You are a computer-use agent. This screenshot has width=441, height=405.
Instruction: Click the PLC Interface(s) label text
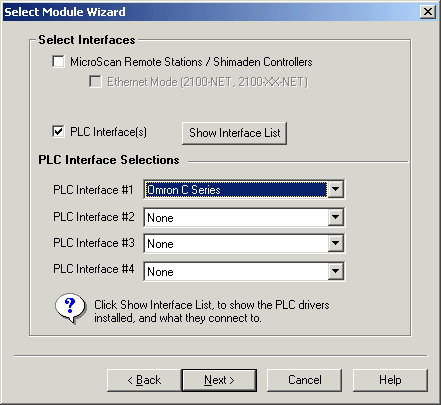pos(108,132)
